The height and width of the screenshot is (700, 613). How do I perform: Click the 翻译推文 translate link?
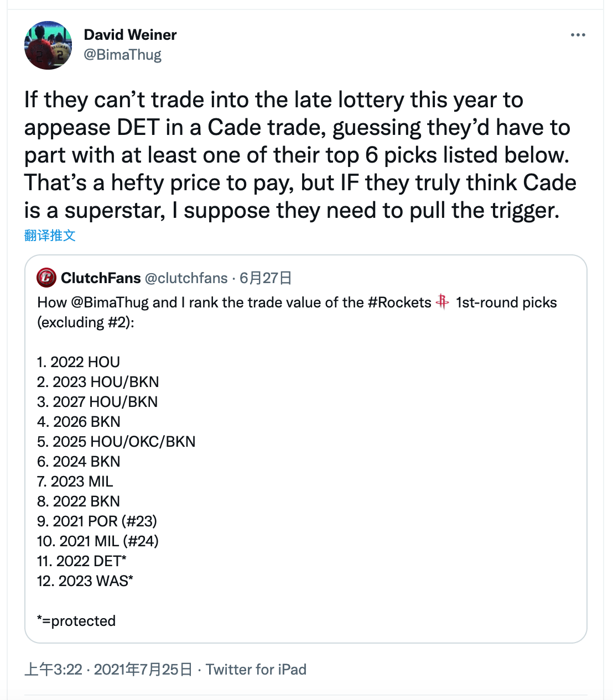click(50, 235)
